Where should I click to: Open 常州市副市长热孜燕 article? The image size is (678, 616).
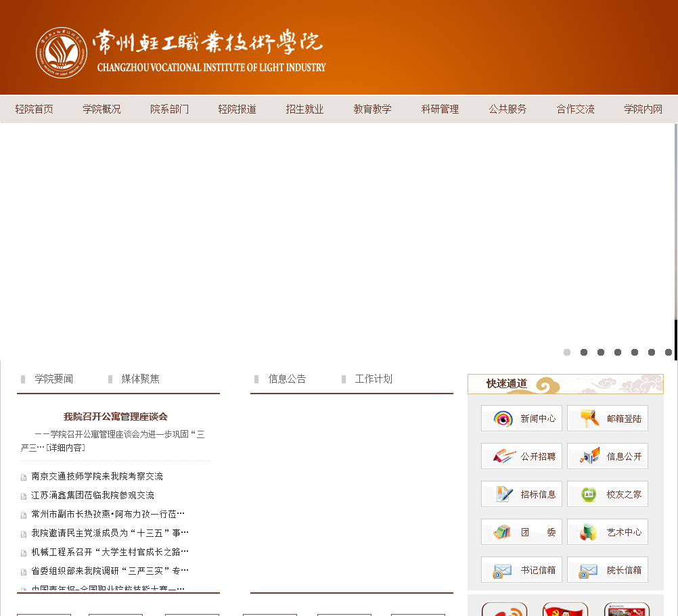(x=108, y=514)
